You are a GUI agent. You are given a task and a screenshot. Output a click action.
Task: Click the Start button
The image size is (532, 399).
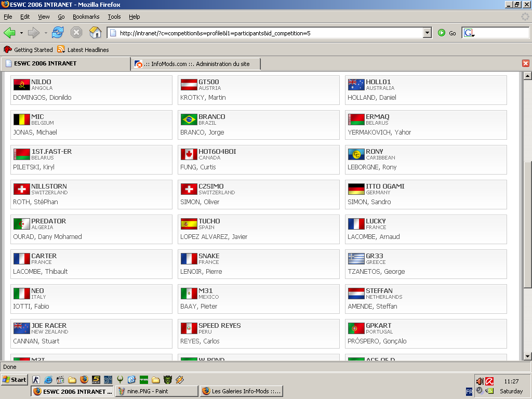(x=14, y=380)
